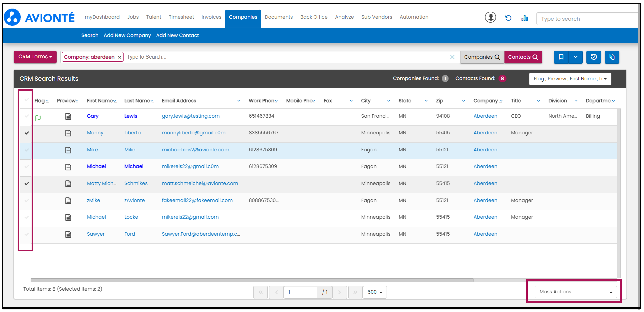The width and height of the screenshot is (644, 312).
Task: Open the Mass Actions dropdown
Action: (575, 292)
